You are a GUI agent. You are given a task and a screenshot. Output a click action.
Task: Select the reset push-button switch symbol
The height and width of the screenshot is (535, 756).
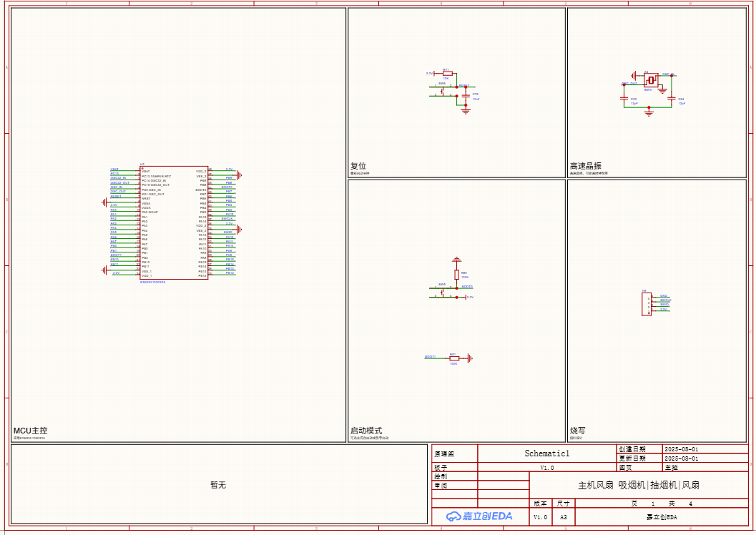tap(443, 91)
